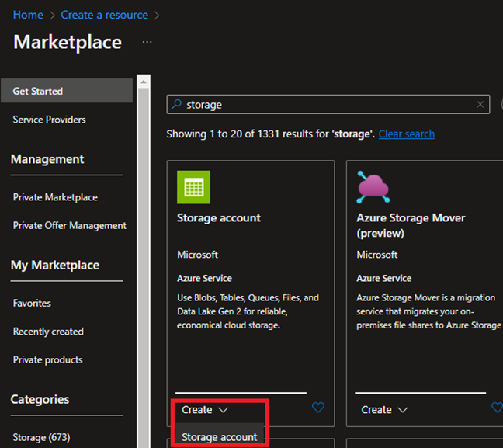The image size is (503, 448).
Task: Click the magnifier icon in search box
Action: click(176, 105)
